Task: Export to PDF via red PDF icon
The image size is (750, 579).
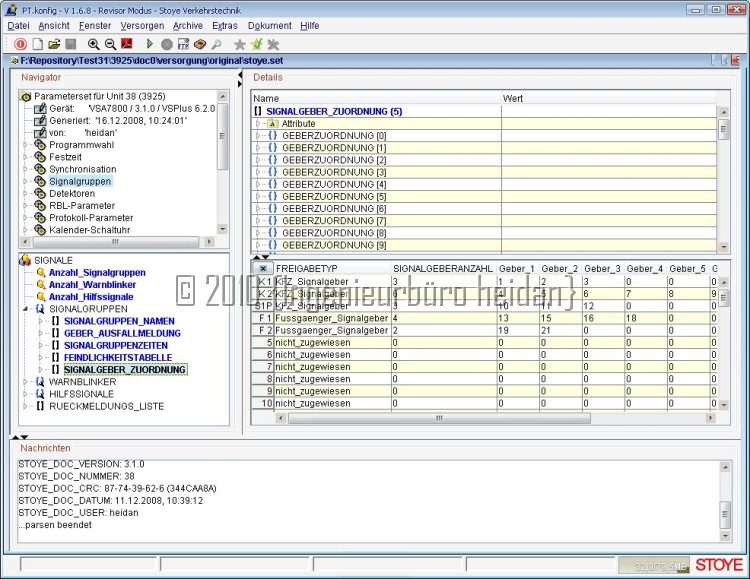Action: pyautogui.click(x=127, y=44)
